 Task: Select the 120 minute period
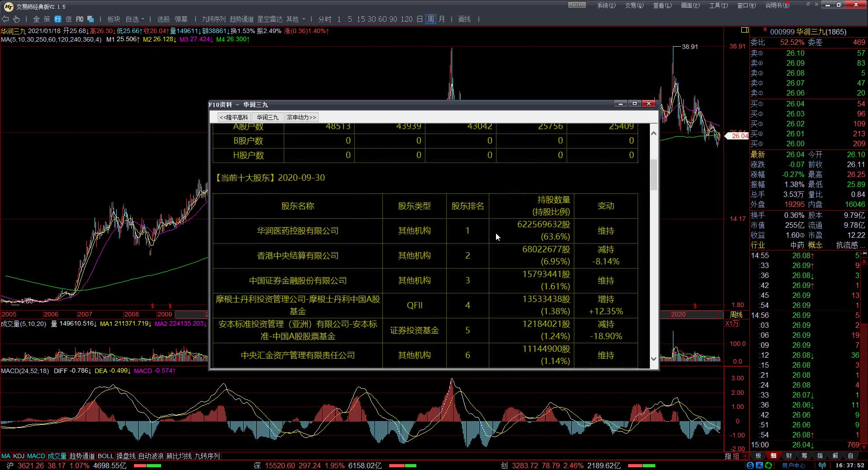406,19
